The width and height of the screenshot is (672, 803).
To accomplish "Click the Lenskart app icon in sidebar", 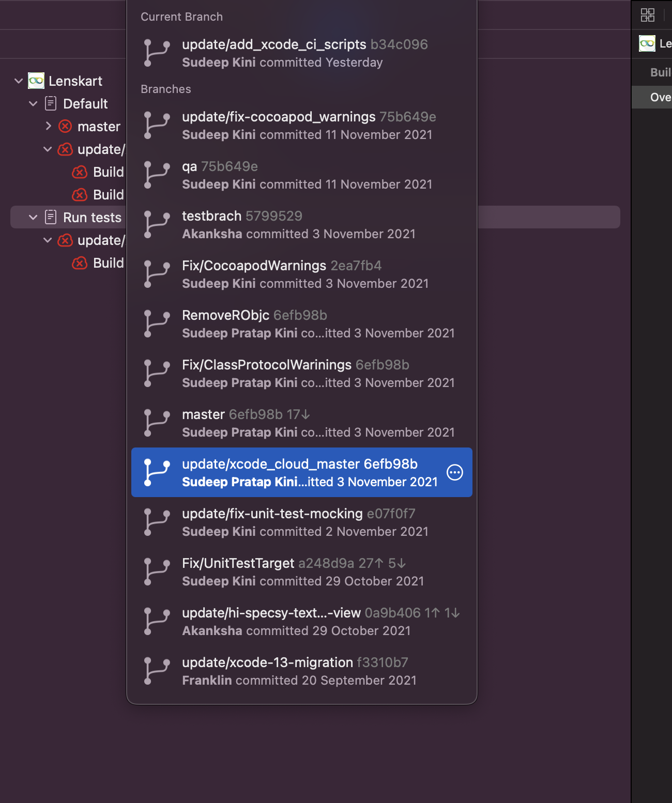I will click(36, 81).
